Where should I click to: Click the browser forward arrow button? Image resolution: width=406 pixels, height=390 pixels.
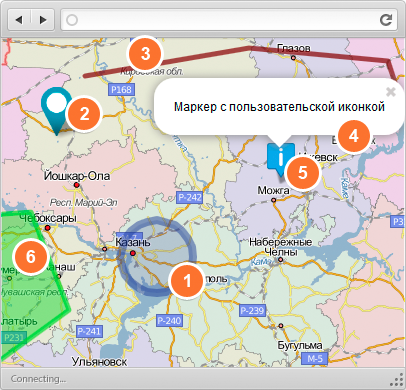(x=43, y=20)
